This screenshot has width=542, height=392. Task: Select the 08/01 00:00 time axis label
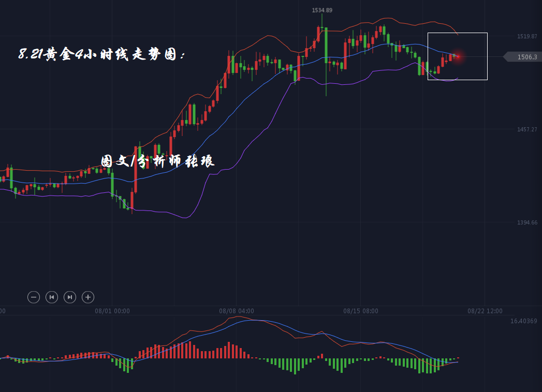[x=112, y=311]
